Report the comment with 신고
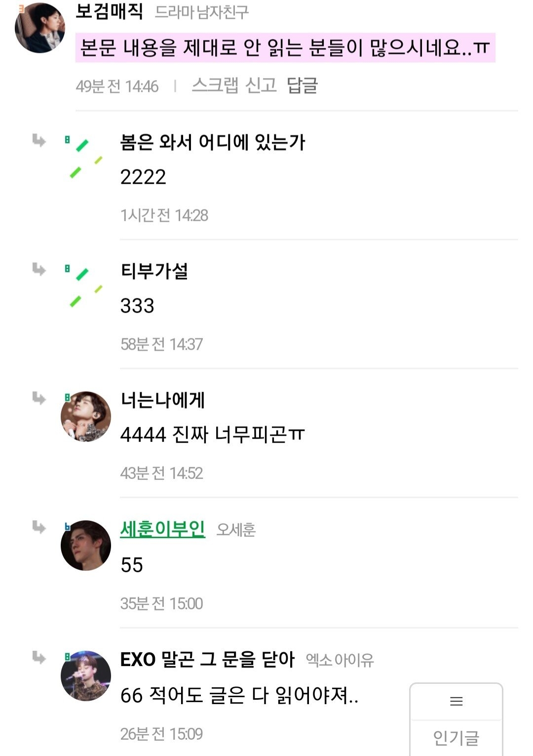Image resolution: width=533 pixels, height=756 pixels. tap(261, 85)
